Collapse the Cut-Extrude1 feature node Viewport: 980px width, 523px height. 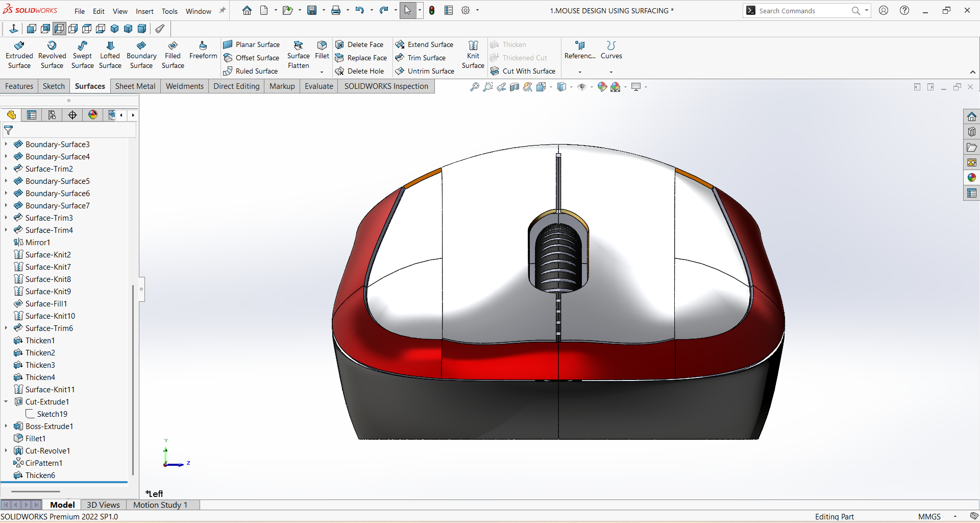[x=6, y=401]
